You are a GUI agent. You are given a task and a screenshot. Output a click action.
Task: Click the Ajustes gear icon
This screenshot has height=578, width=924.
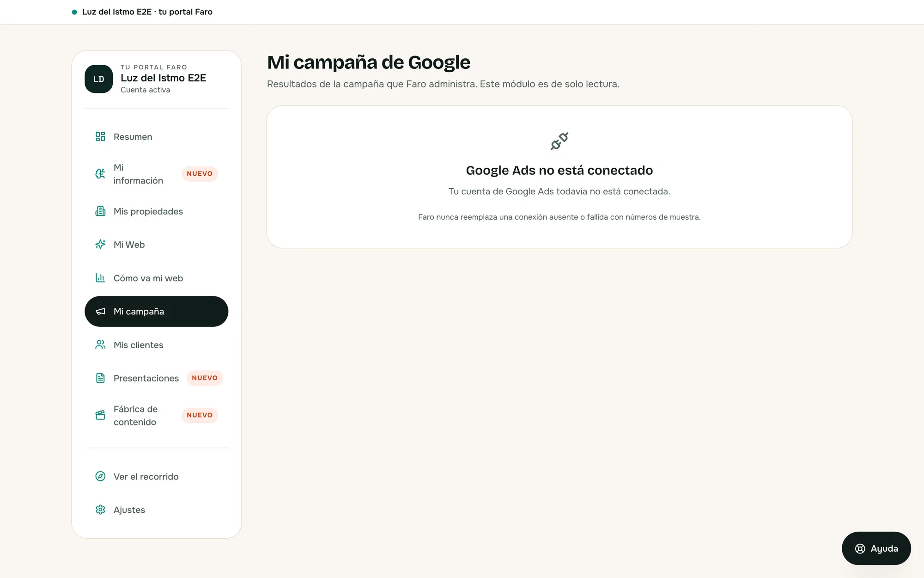(x=100, y=510)
